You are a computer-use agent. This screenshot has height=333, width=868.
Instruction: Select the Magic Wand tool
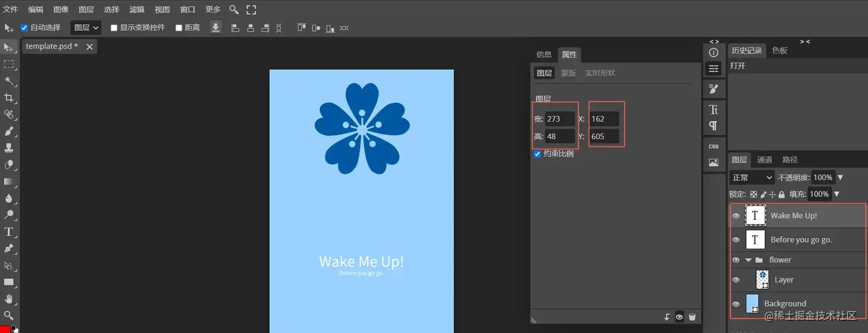[x=9, y=81]
